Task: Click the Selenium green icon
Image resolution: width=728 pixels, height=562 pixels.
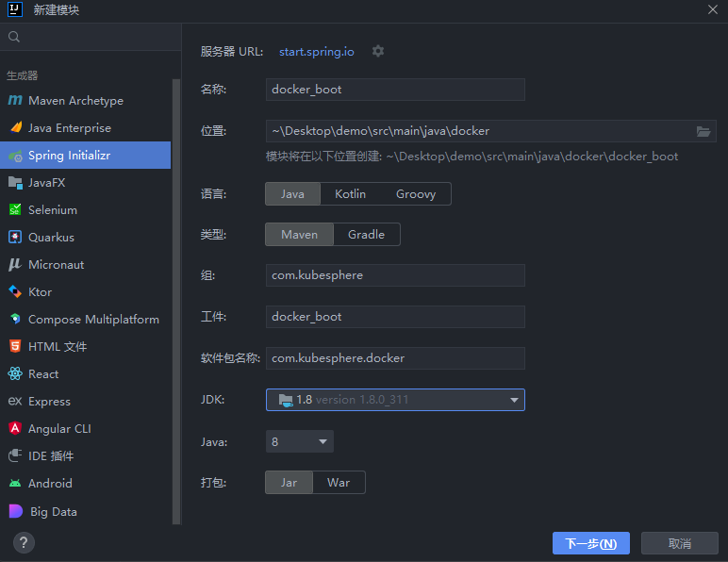Action: coord(15,209)
